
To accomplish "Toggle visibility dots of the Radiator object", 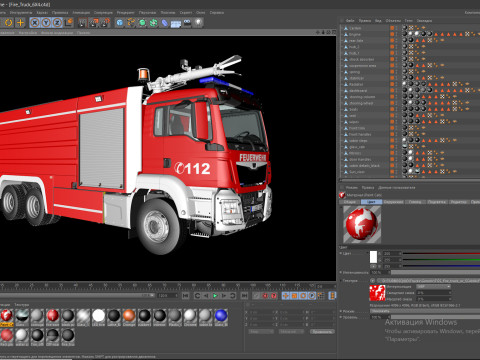I will point(396,84).
